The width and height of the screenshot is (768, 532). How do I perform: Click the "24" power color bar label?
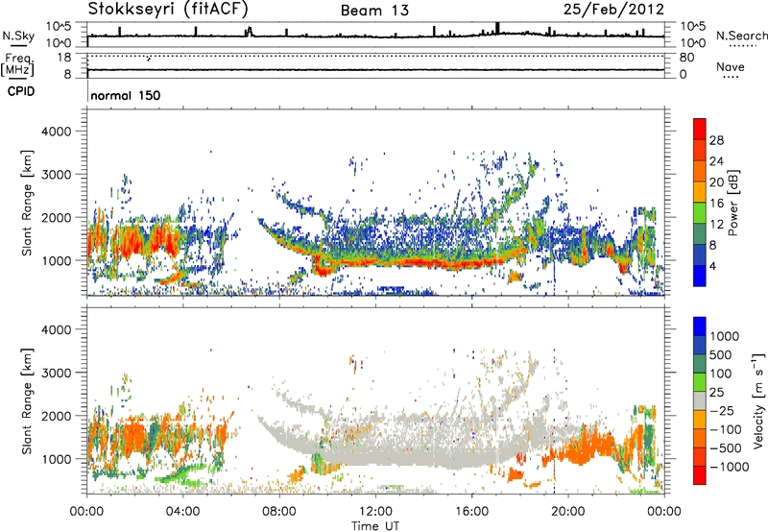click(x=716, y=161)
